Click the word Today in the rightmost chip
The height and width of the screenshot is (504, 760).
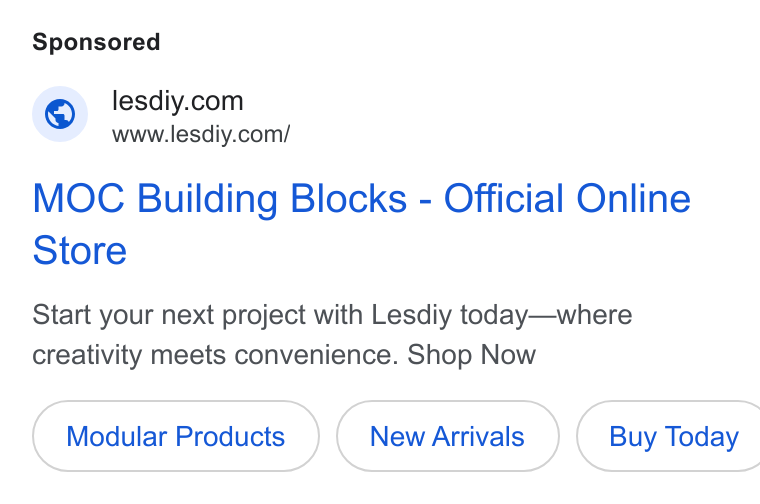701,437
